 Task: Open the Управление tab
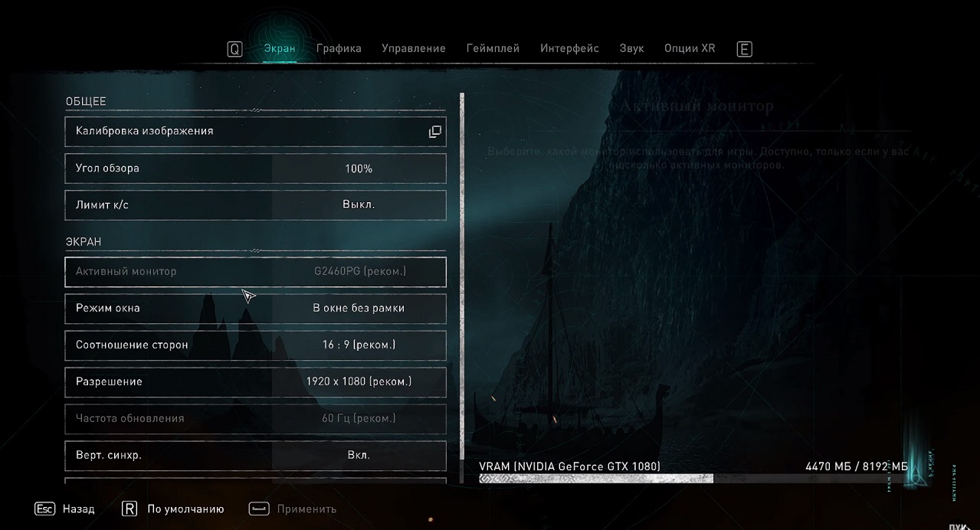tap(413, 48)
